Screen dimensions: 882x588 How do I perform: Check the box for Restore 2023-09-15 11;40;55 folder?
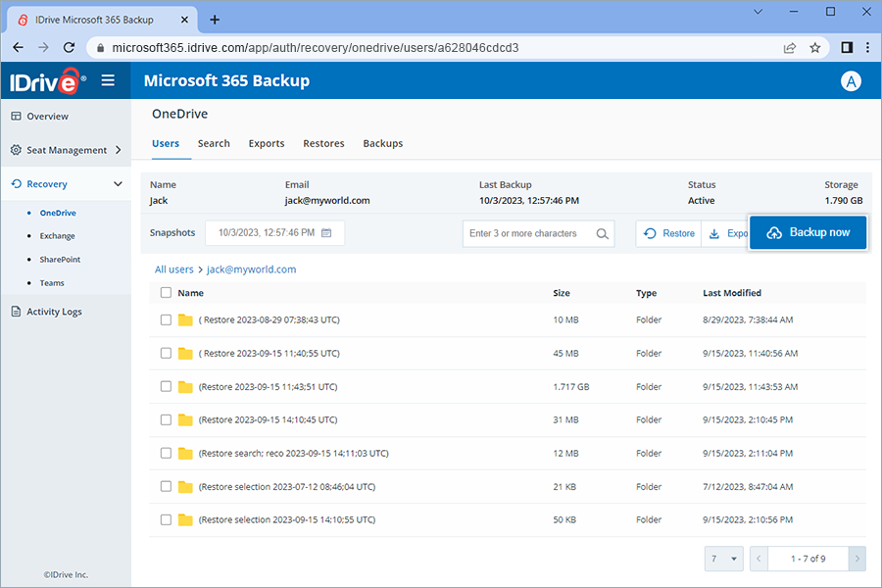coord(166,354)
